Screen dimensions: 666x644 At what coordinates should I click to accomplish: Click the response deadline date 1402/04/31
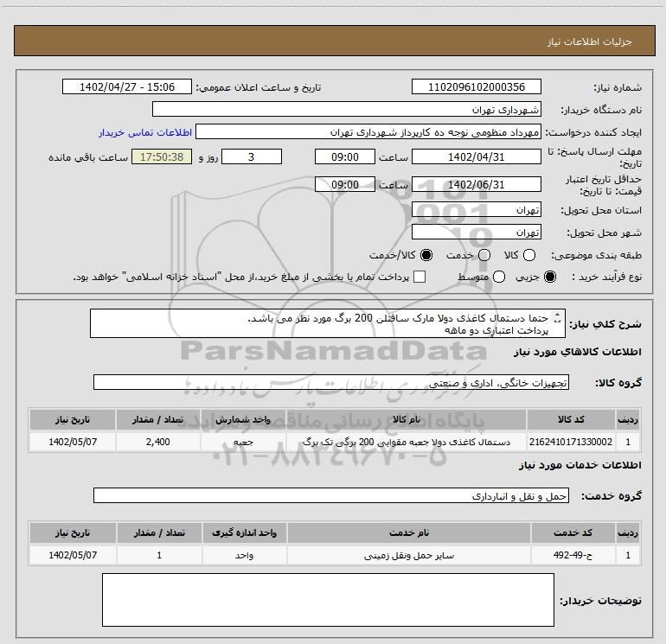476,156
